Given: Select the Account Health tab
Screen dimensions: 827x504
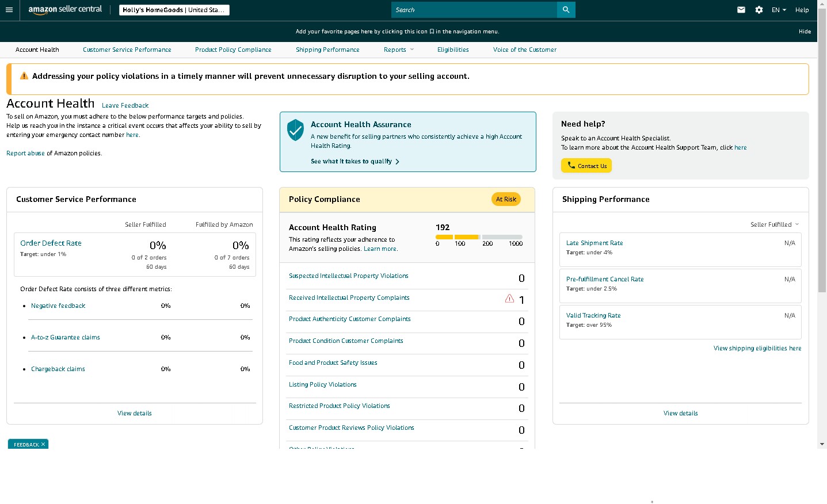Looking at the screenshot, I should pos(37,50).
